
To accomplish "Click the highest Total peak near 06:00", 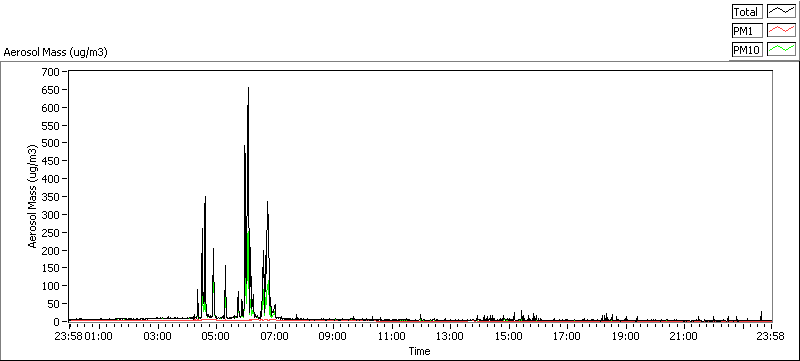I will pyautogui.click(x=248, y=88).
